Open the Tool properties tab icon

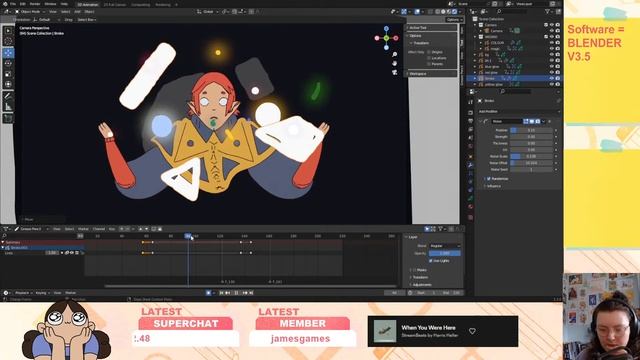[x=471, y=102]
